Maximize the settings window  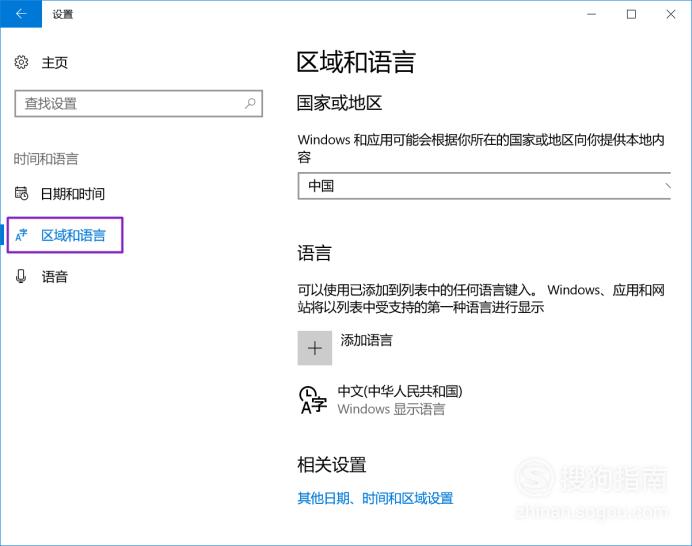[x=632, y=14]
